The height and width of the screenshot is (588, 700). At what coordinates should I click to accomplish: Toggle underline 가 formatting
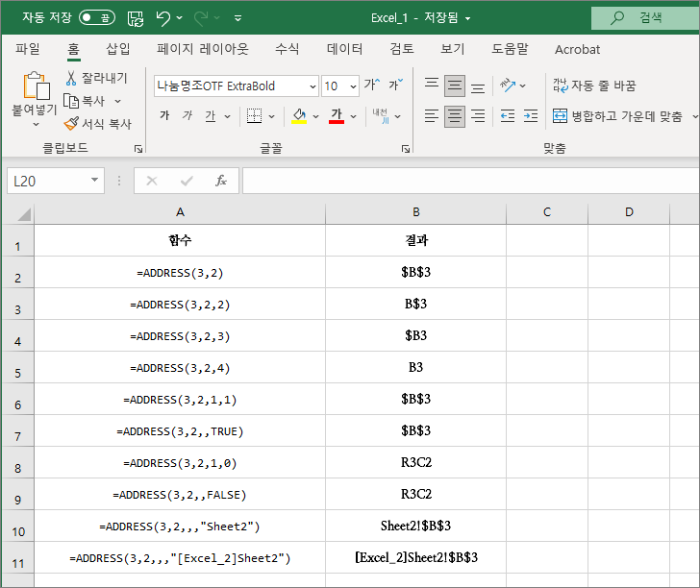point(211,116)
